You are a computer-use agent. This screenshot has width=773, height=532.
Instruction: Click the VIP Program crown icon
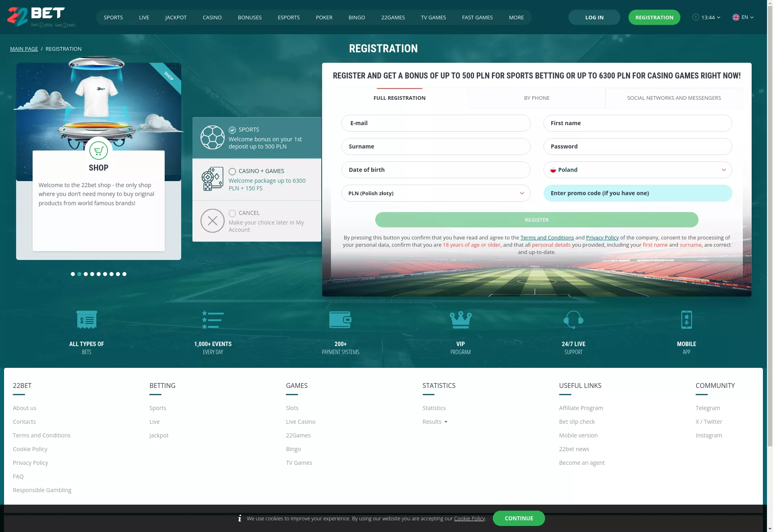click(461, 320)
